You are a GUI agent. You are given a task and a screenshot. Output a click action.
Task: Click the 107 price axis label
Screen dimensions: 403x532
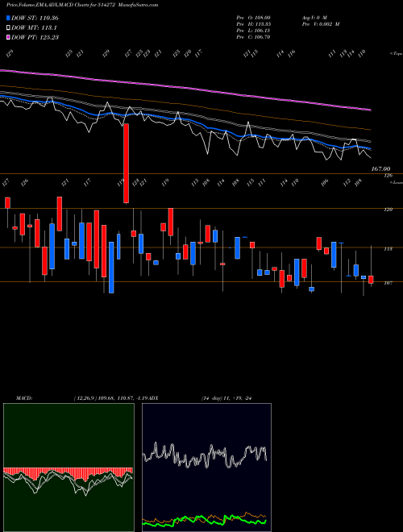point(388,283)
